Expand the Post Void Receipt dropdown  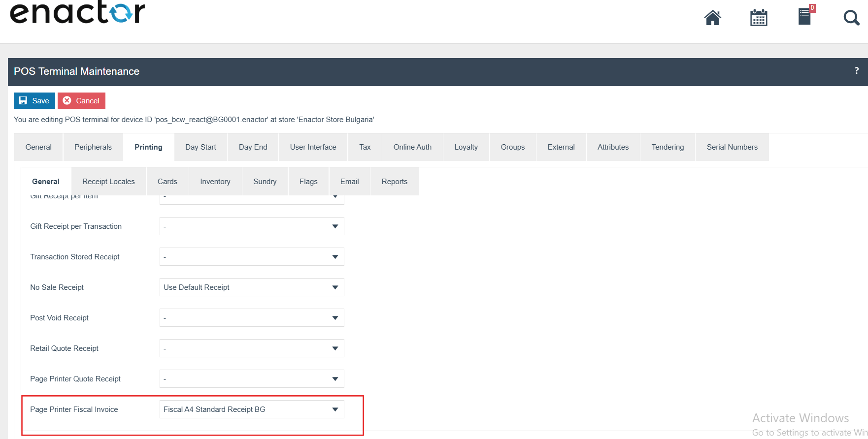pyautogui.click(x=252, y=318)
